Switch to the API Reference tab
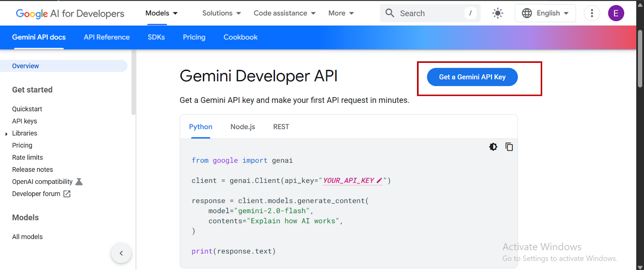 (107, 37)
